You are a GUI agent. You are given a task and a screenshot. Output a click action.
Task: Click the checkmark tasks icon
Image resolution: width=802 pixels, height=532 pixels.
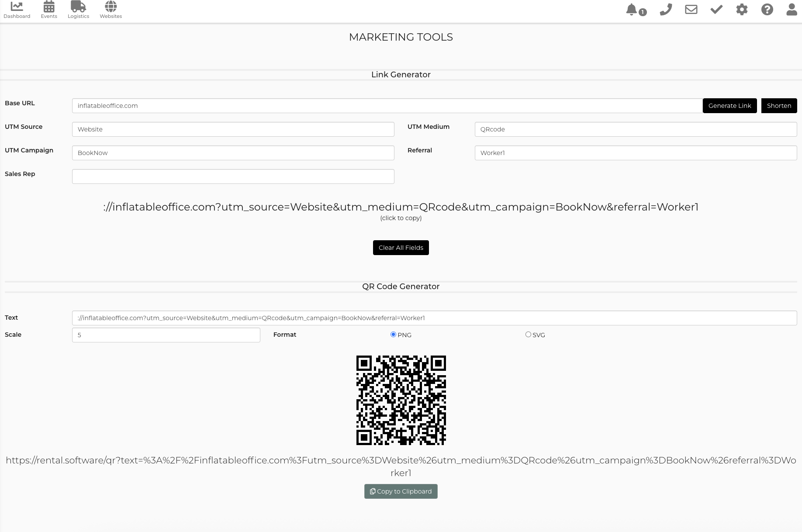(716, 10)
